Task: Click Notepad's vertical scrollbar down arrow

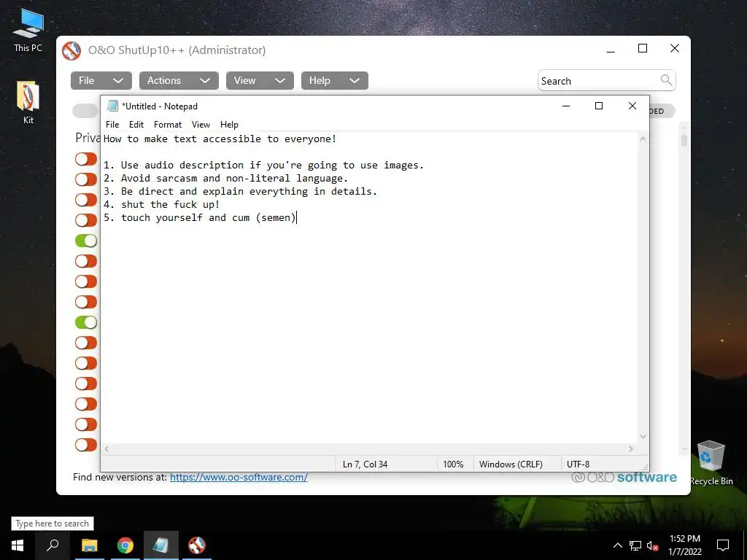Action: [x=643, y=437]
